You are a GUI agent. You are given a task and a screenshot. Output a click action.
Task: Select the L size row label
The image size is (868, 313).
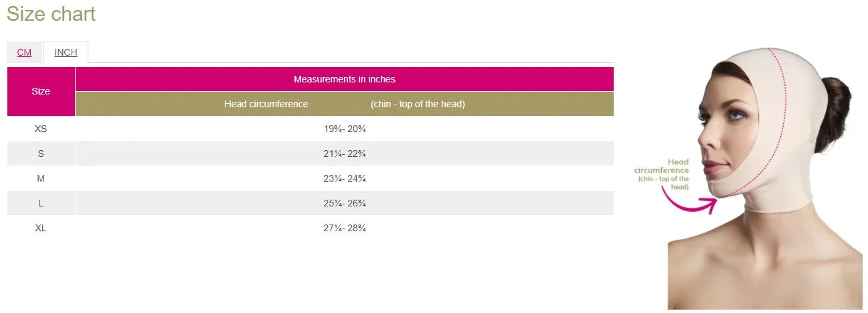point(41,203)
